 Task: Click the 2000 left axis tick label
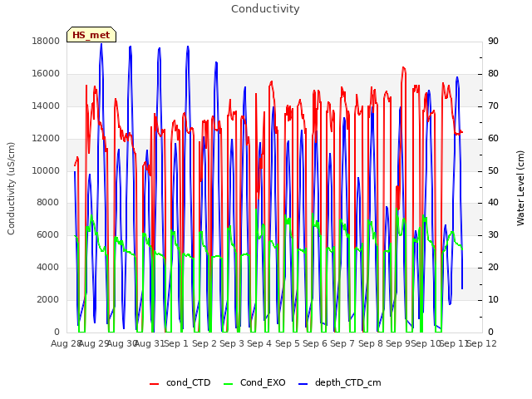[48, 299]
